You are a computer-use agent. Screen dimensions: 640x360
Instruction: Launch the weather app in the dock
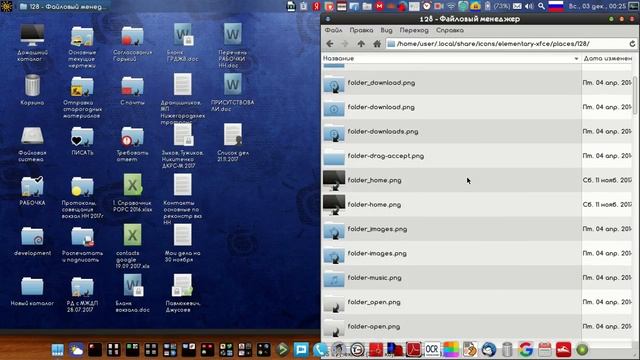click(x=76, y=350)
